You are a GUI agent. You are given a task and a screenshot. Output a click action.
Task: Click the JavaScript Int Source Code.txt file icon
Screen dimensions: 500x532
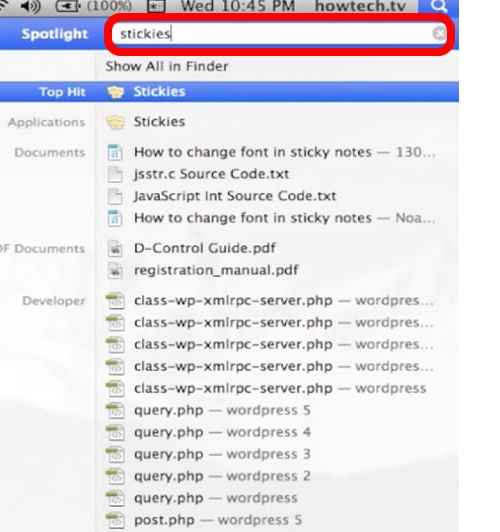(115, 196)
